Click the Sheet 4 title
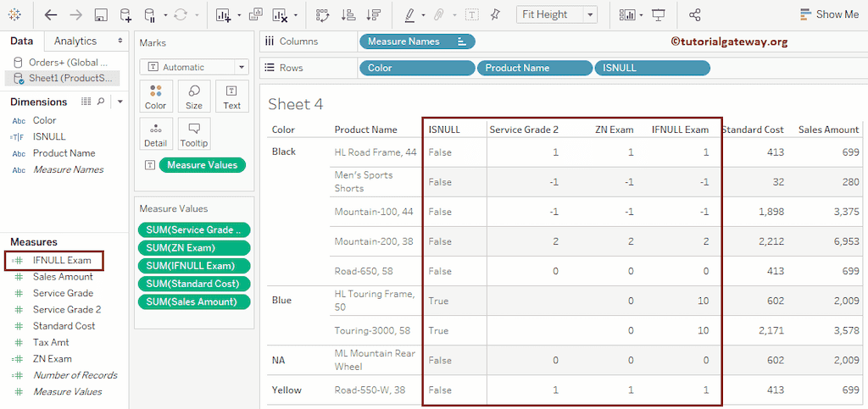This screenshot has height=409, width=868. 296,104
